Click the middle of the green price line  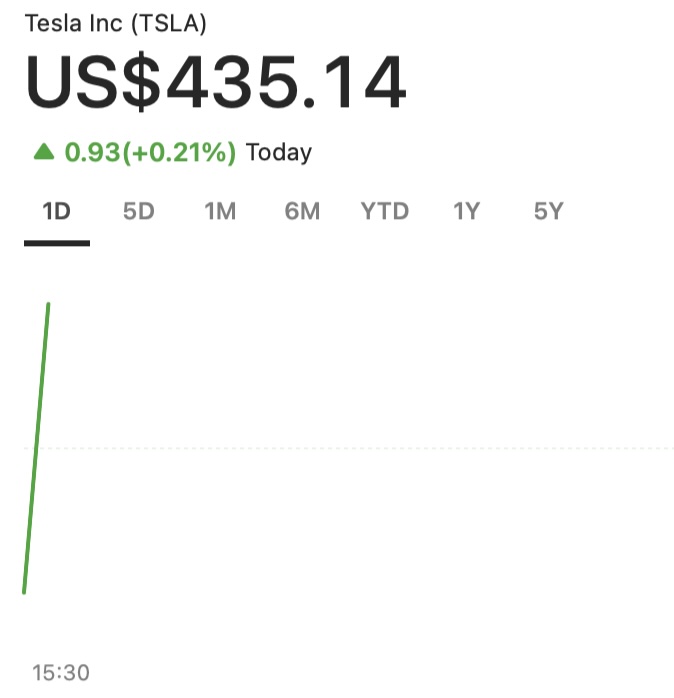(36, 448)
